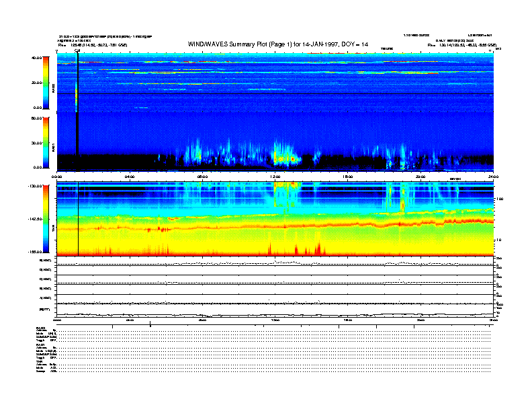
Task: Click the RAD2 color scale bar
Action: 46,82
